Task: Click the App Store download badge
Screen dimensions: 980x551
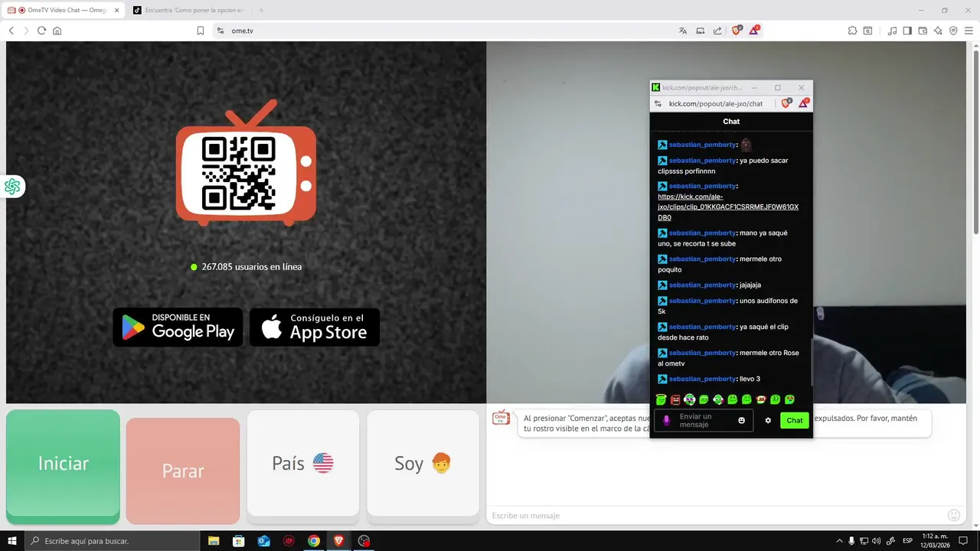Action: [315, 328]
